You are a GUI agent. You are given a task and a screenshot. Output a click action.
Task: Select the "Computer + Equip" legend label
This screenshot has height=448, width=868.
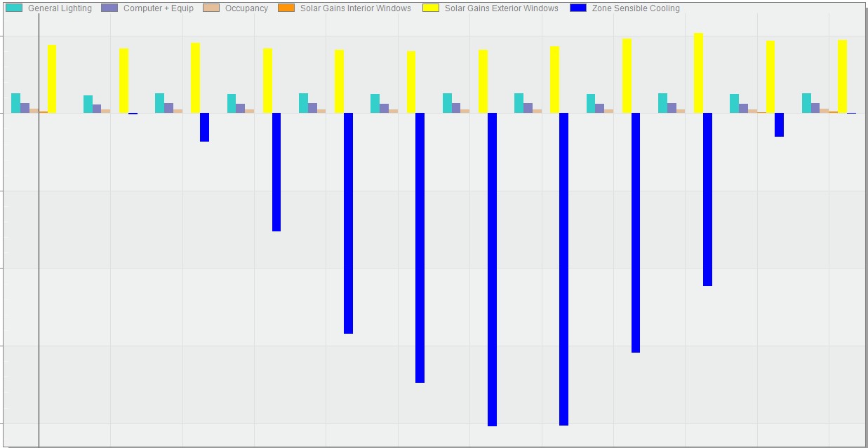pyautogui.click(x=159, y=8)
